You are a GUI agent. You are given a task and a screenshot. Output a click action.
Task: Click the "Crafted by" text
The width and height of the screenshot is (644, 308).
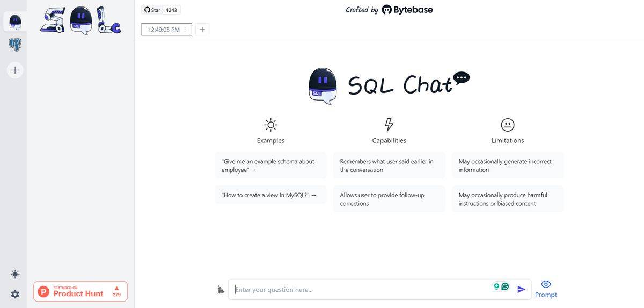click(x=362, y=10)
